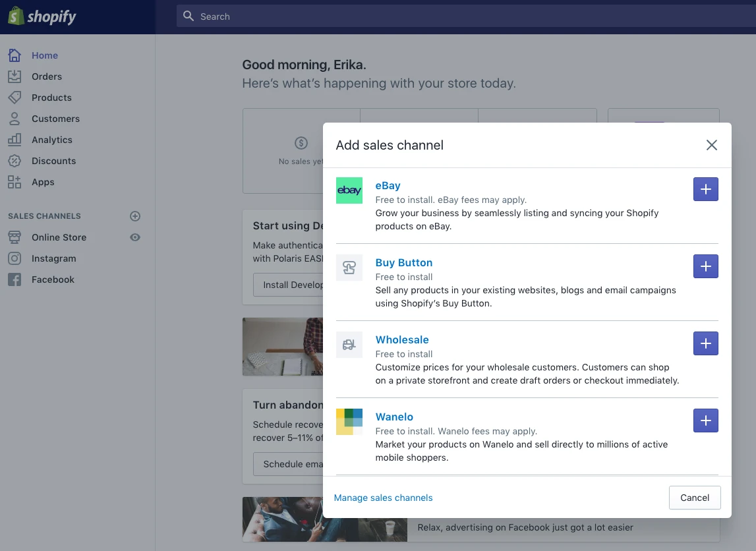Click the dollar sign icon above No sales yet
Viewport: 756px width, 551px height.
pyautogui.click(x=301, y=142)
